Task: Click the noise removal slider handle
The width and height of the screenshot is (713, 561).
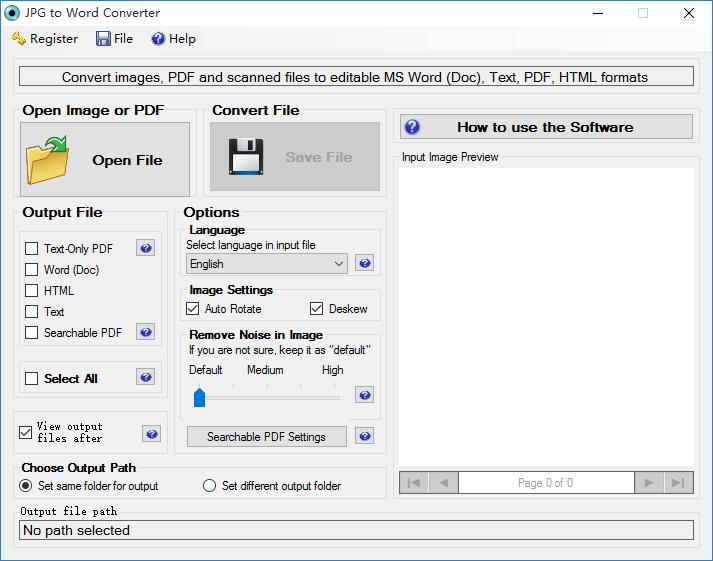Action: 199,397
